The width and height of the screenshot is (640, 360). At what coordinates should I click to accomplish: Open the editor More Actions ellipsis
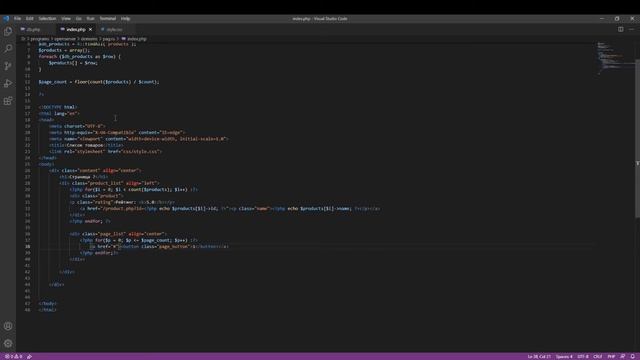pyautogui.click(x=631, y=29)
